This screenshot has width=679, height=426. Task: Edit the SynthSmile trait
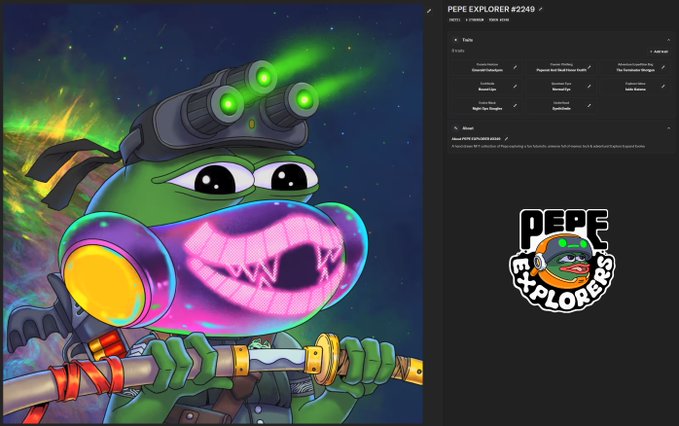click(589, 106)
